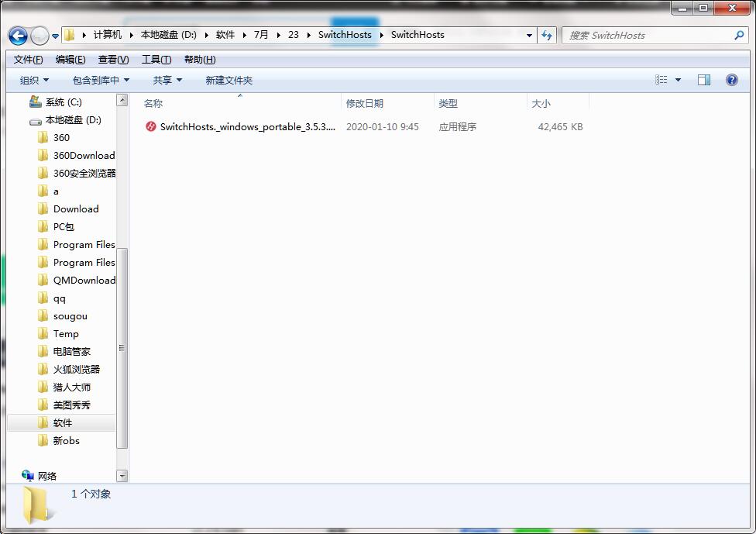Select 网络 in the navigation tree
The image size is (756, 534).
46,476
